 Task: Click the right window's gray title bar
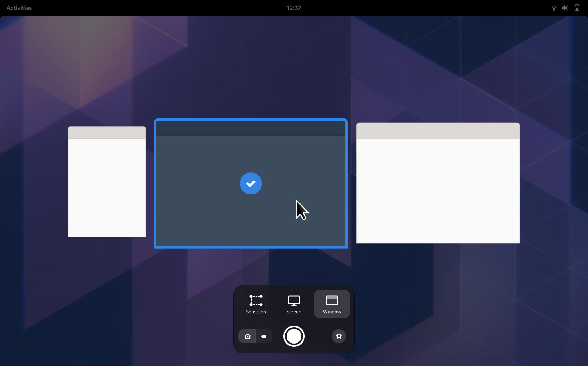tap(438, 131)
